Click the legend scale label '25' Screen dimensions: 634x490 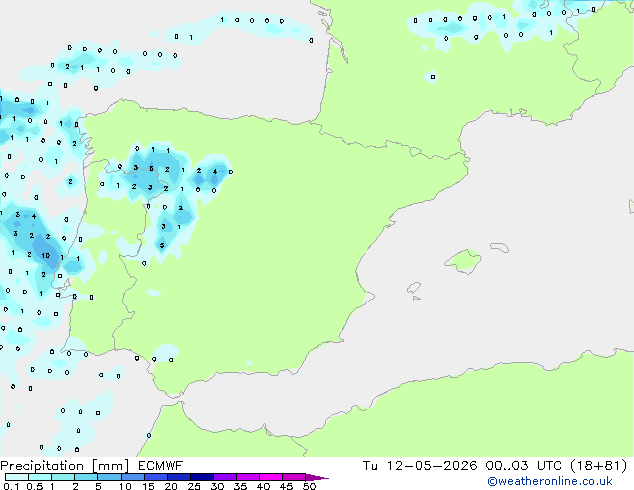(194, 486)
